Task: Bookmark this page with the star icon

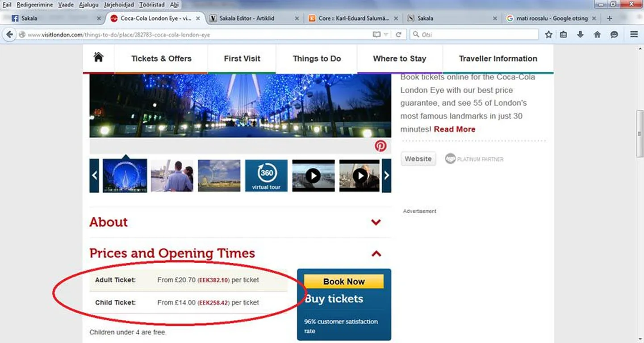Action: [548, 34]
